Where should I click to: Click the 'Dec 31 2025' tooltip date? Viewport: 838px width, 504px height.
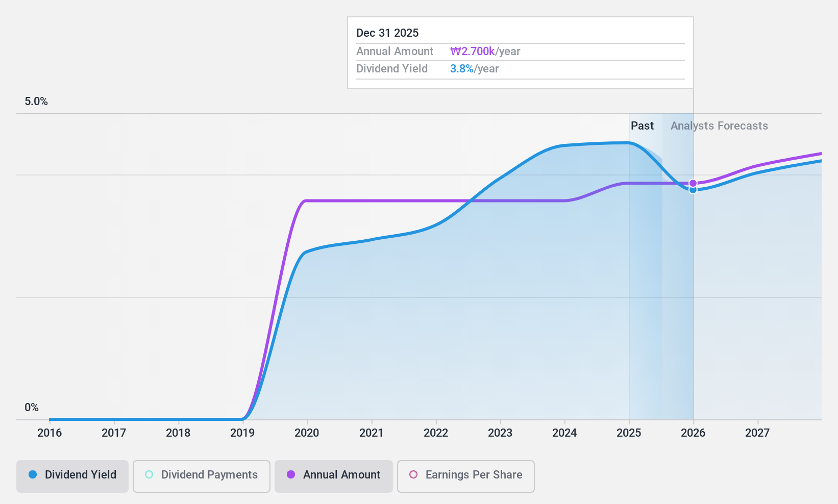point(387,33)
